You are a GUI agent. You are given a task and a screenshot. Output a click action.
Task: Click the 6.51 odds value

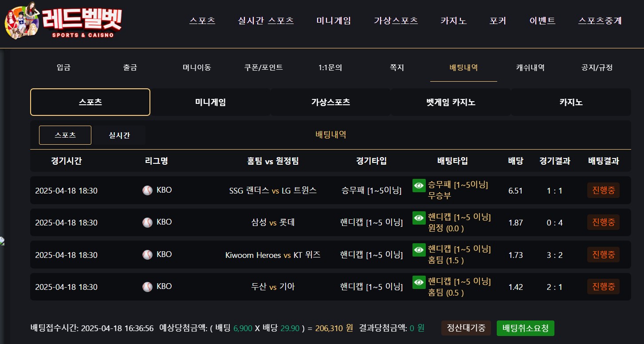pos(515,191)
